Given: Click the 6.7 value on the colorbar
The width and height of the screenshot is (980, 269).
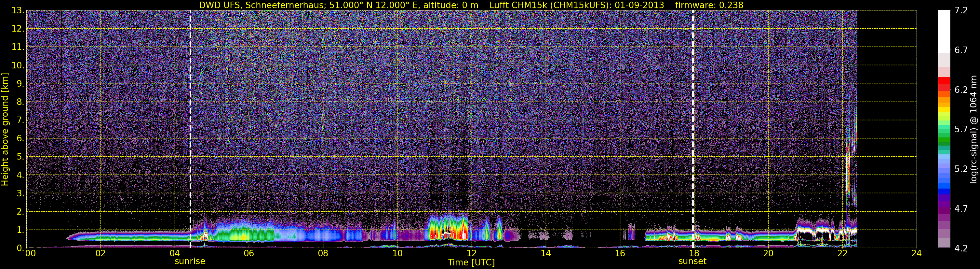Looking at the screenshot, I should point(961,50).
